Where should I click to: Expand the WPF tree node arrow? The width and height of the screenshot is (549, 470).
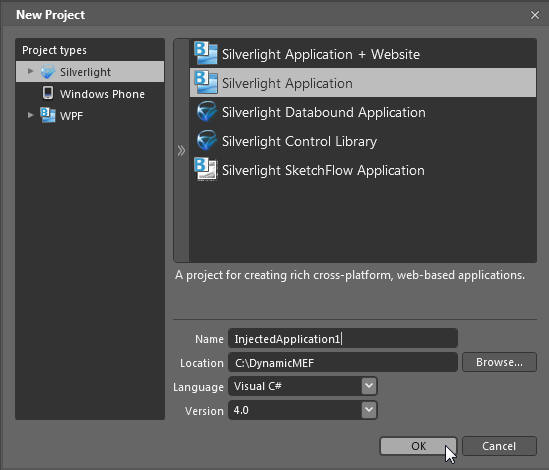pos(30,115)
